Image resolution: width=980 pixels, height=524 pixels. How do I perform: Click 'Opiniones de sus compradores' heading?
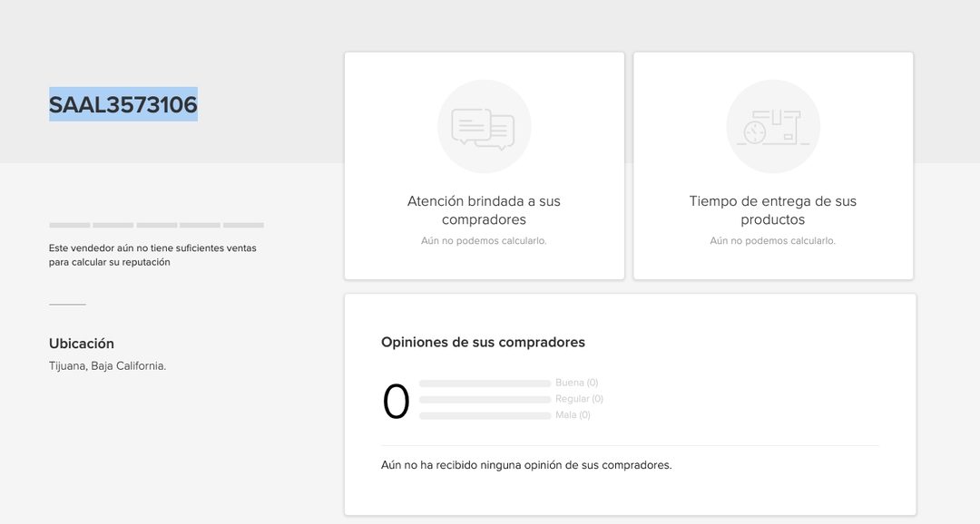[x=483, y=343]
